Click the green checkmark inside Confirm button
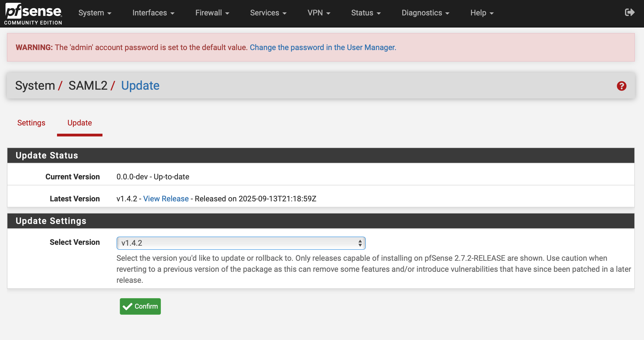Image resolution: width=644 pixels, height=340 pixels. (128, 306)
